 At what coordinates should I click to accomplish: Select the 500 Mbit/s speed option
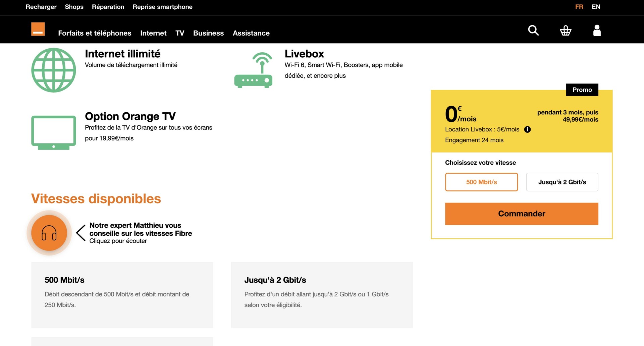point(481,182)
